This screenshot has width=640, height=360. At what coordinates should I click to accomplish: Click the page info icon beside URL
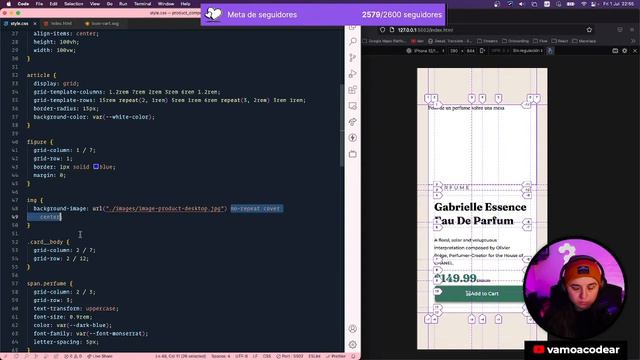coord(391,30)
